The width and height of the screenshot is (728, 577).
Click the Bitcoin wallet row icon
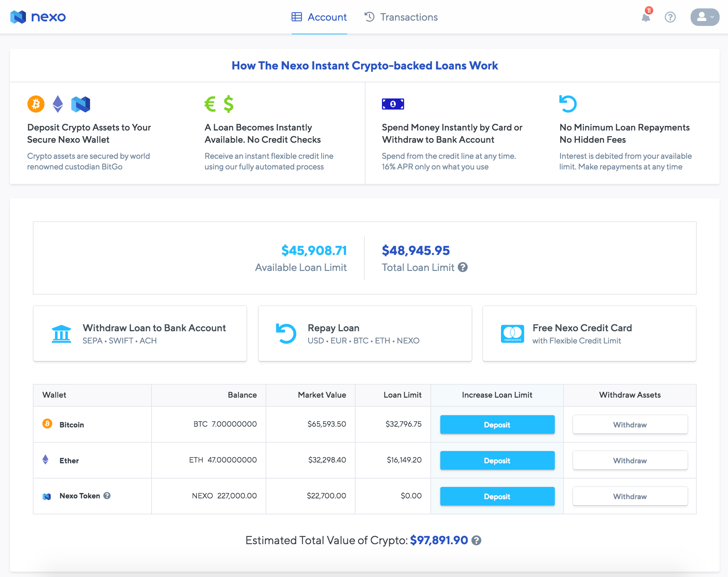coord(47,424)
